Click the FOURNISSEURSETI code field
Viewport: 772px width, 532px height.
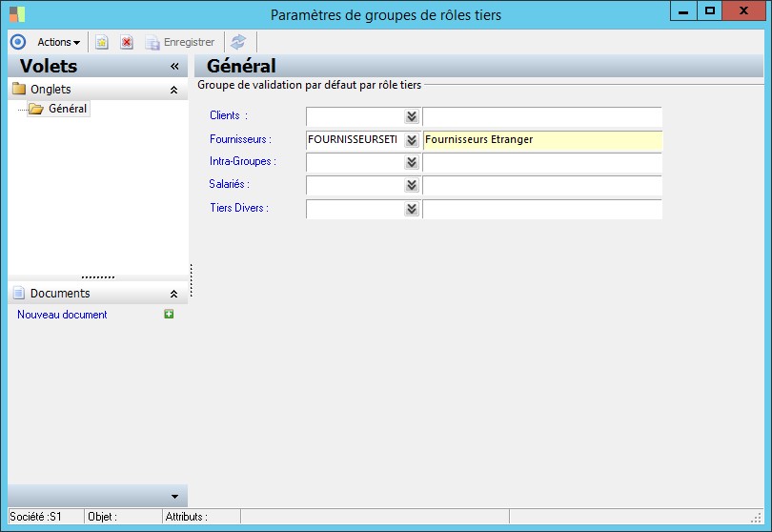(356, 140)
